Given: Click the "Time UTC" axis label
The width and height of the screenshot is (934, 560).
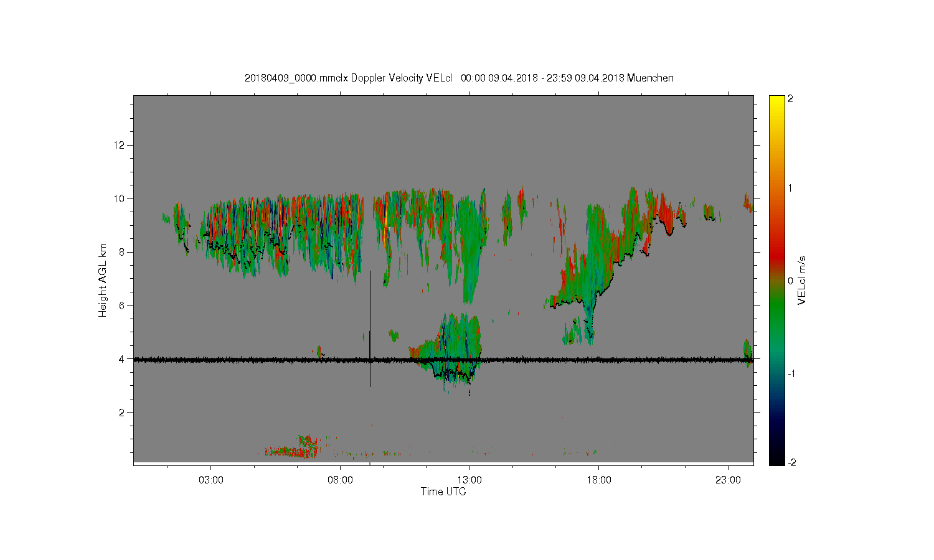Looking at the screenshot, I should [443, 492].
